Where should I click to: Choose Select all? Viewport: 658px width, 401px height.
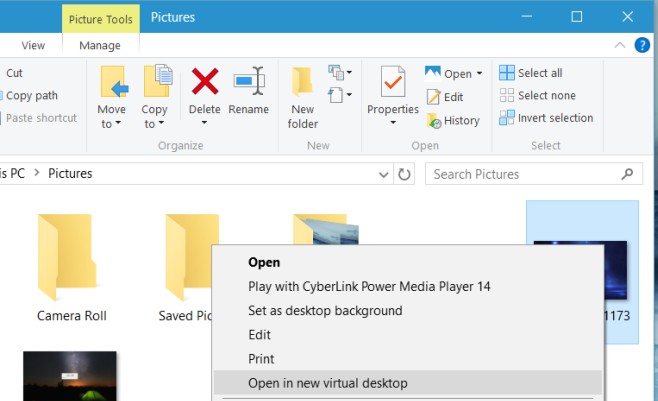click(531, 73)
